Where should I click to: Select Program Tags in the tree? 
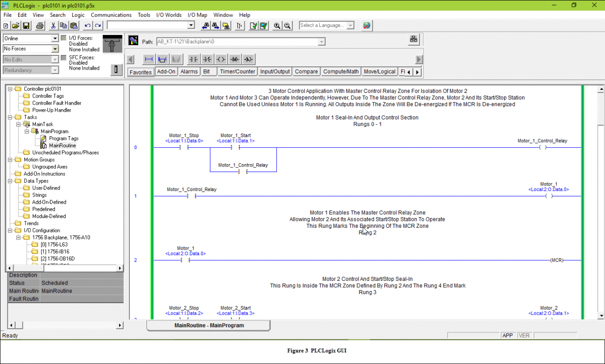coord(64,139)
